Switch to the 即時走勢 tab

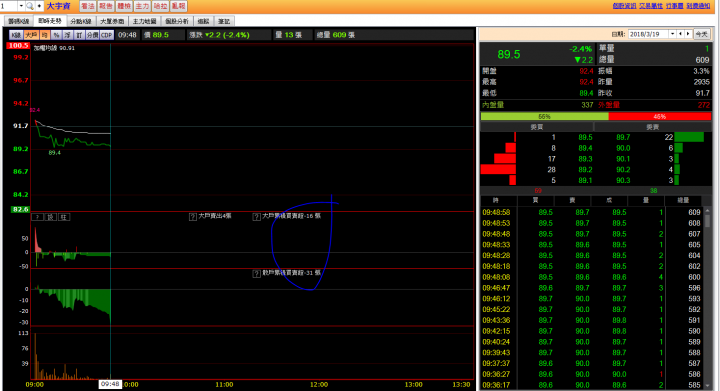tap(50, 21)
